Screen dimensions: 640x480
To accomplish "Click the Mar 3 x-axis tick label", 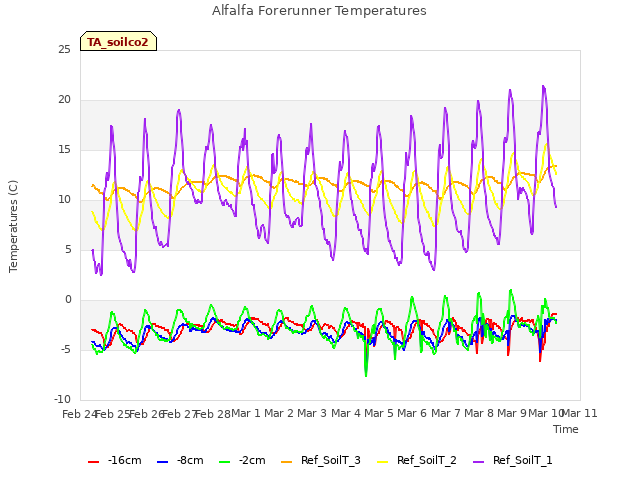I will 312,413.
